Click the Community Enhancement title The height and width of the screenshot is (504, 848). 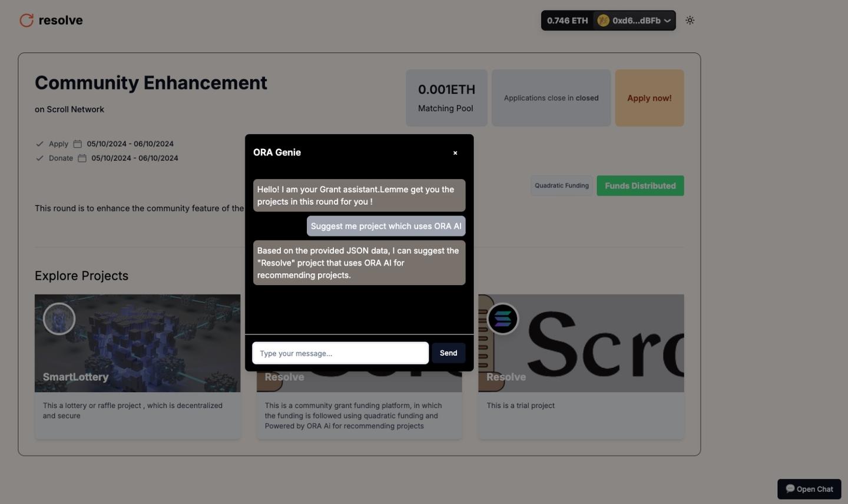click(x=151, y=83)
